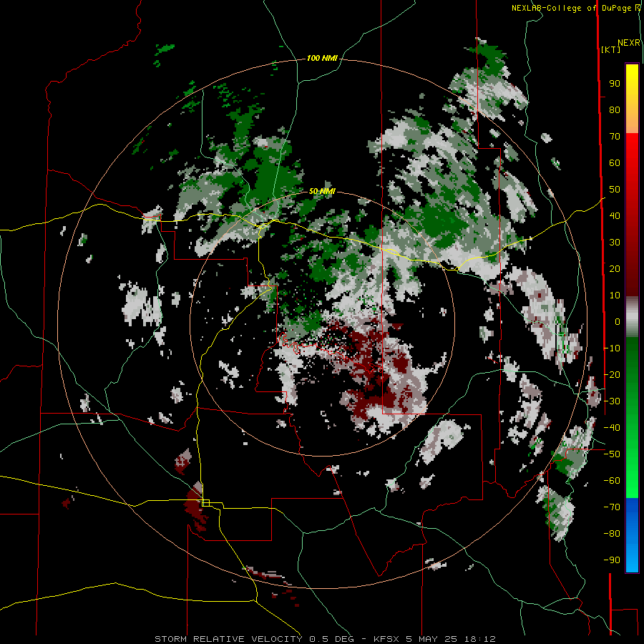
Task: Click the -70 value on velocity scale
Action: point(612,507)
